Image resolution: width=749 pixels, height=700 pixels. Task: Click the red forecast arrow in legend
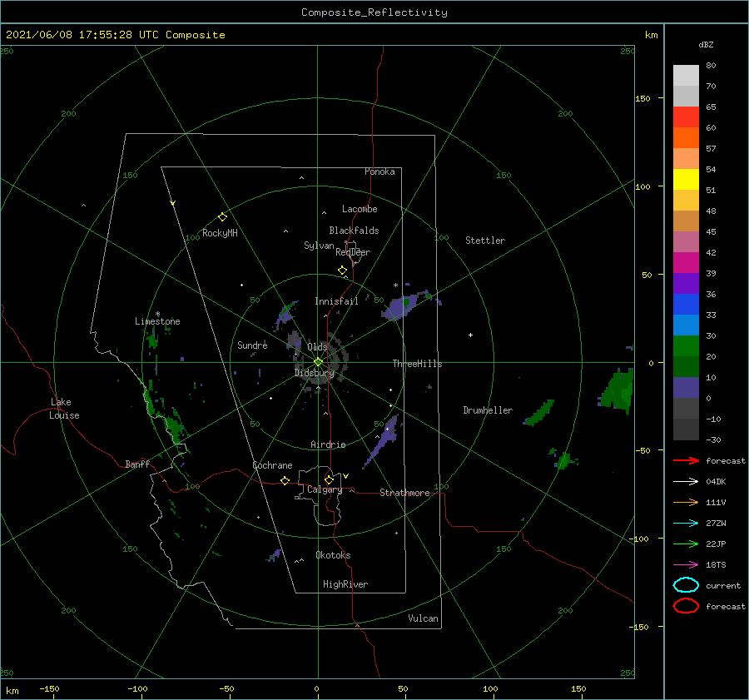coord(686,460)
